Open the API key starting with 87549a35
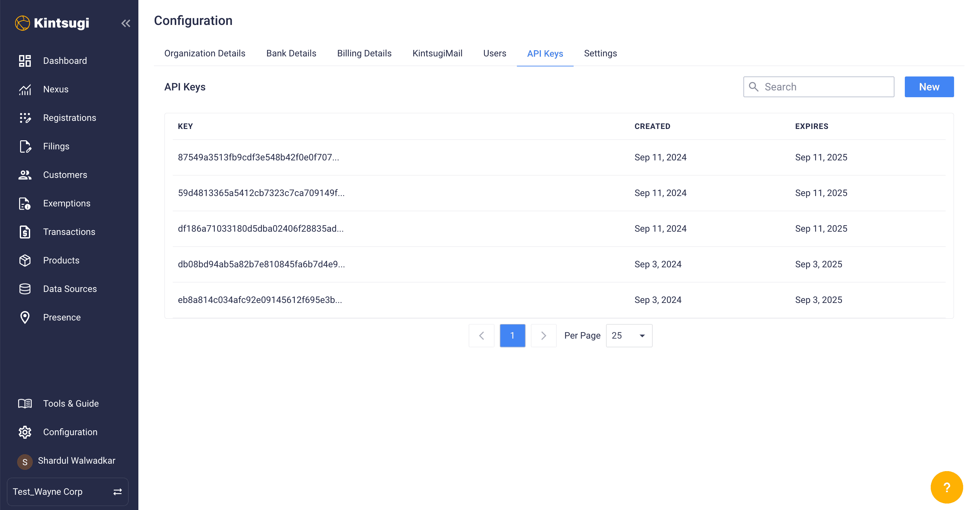 258,157
